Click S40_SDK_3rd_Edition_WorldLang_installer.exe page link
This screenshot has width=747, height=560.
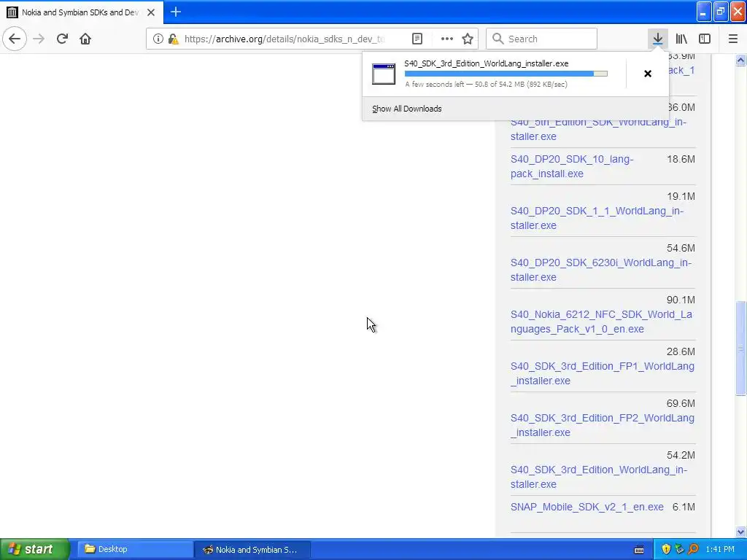(599, 477)
